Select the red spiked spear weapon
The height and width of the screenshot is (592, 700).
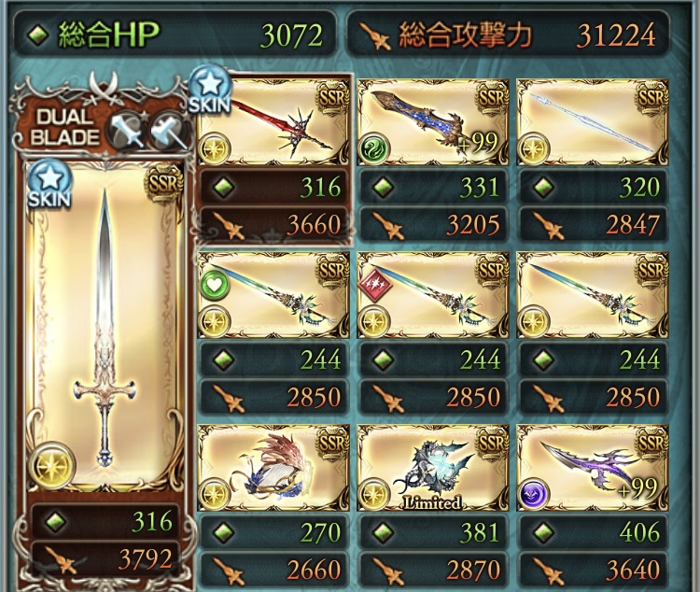pyautogui.click(x=273, y=120)
